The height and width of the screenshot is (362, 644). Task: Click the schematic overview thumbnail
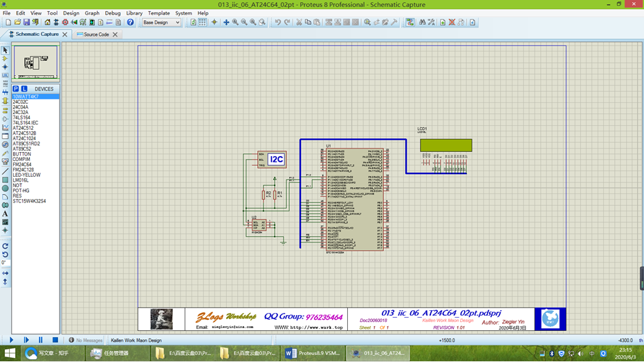point(36,64)
